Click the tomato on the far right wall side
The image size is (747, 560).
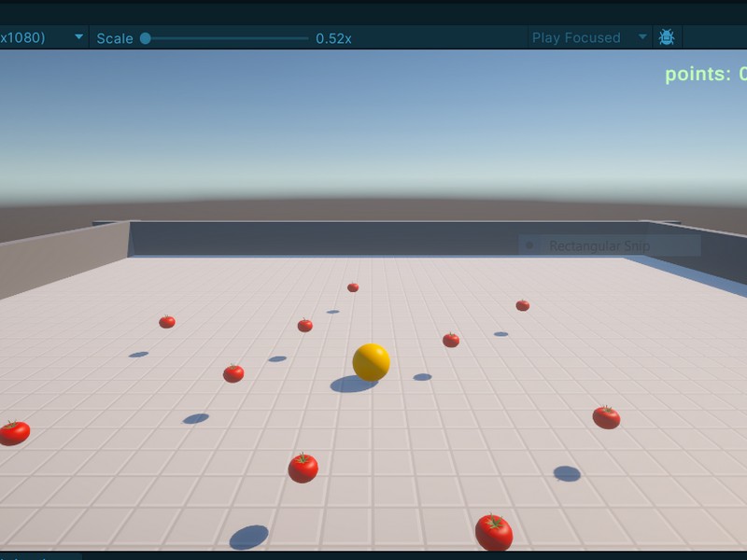tap(523, 304)
